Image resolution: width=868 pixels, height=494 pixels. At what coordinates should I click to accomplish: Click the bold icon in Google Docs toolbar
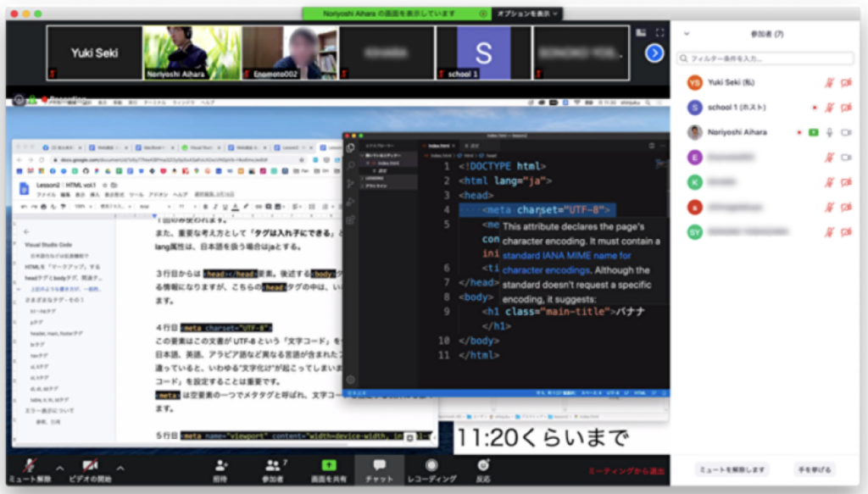click(205, 207)
